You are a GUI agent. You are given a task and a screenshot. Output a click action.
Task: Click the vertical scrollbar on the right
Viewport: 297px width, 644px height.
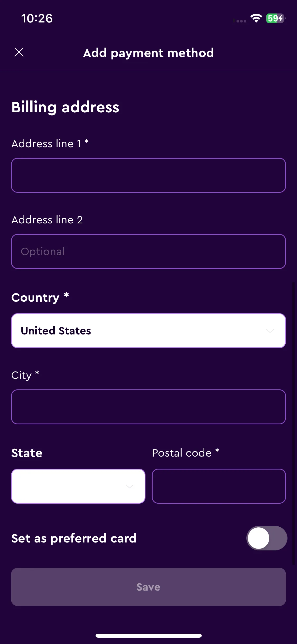293,423
